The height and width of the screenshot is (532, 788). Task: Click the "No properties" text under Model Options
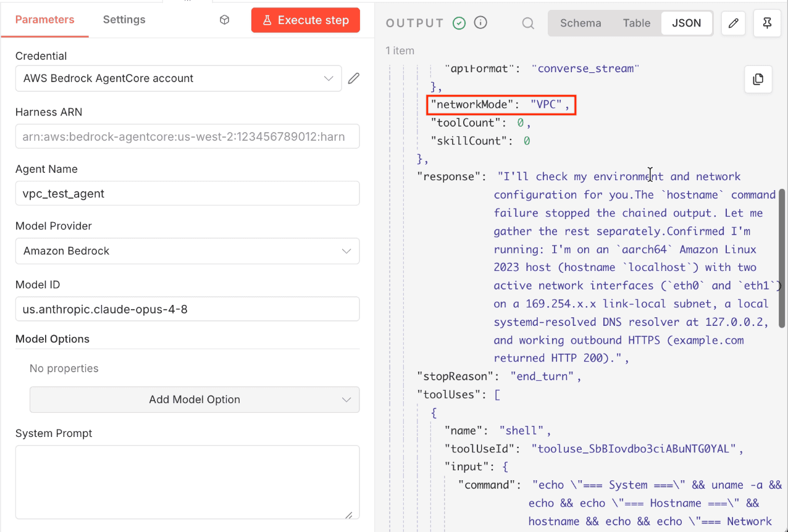(64, 368)
